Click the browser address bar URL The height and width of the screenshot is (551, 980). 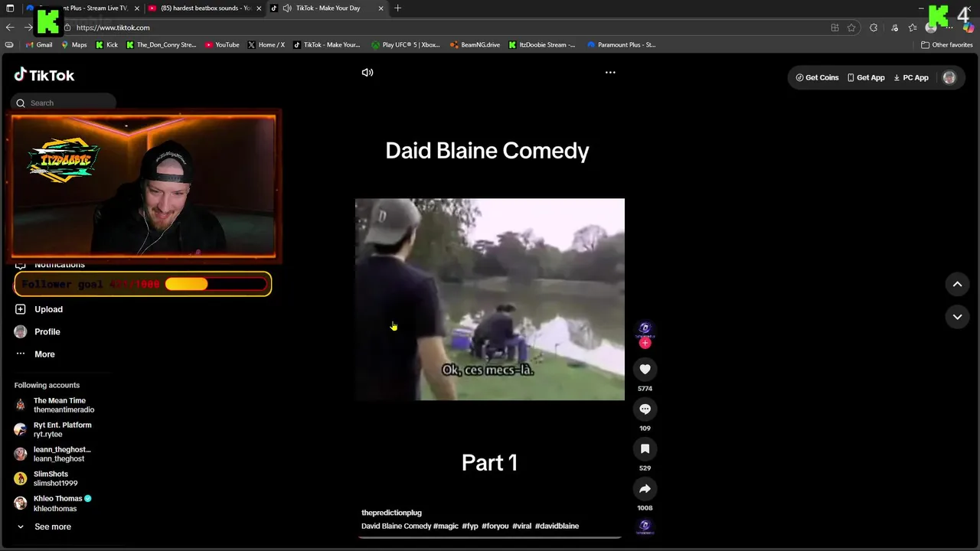(113, 28)
